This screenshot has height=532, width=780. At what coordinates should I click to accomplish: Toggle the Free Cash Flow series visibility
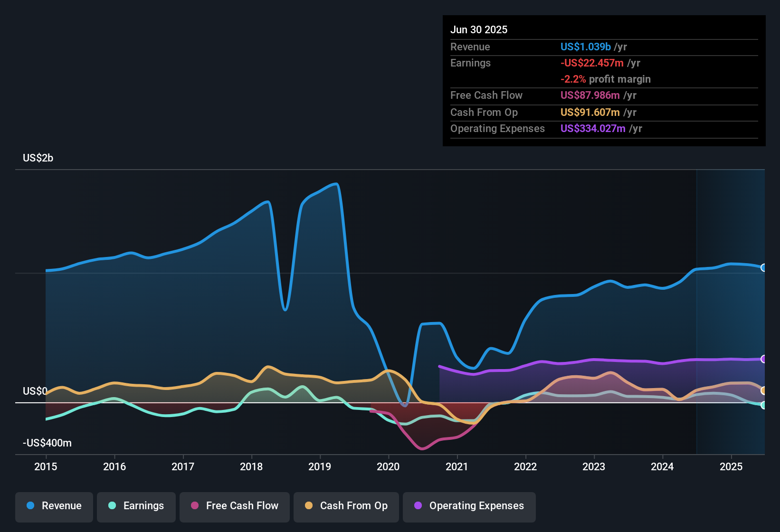234,506
